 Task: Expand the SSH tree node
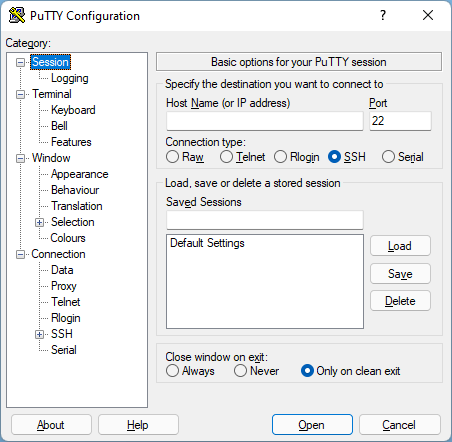coord(39,334)
